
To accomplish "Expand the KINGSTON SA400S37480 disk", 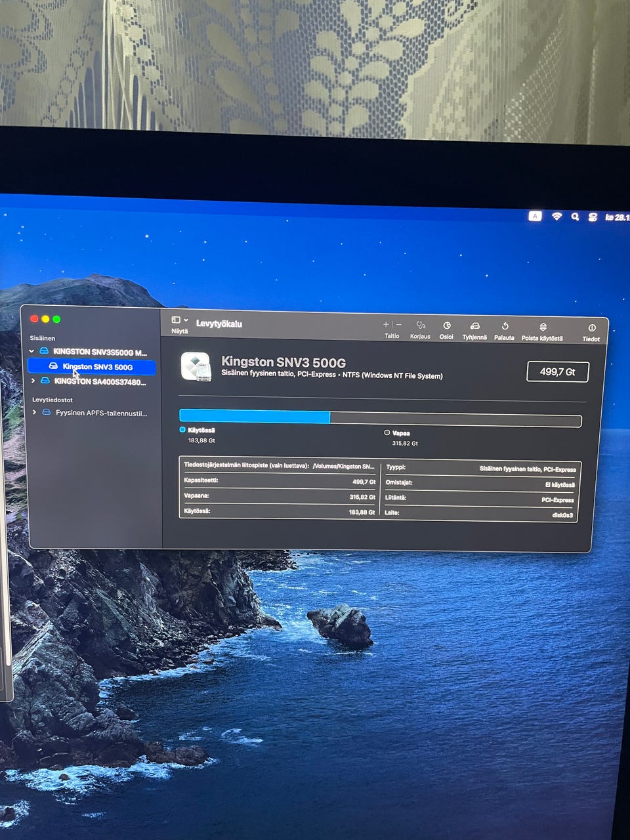I will tap(33, 381).
